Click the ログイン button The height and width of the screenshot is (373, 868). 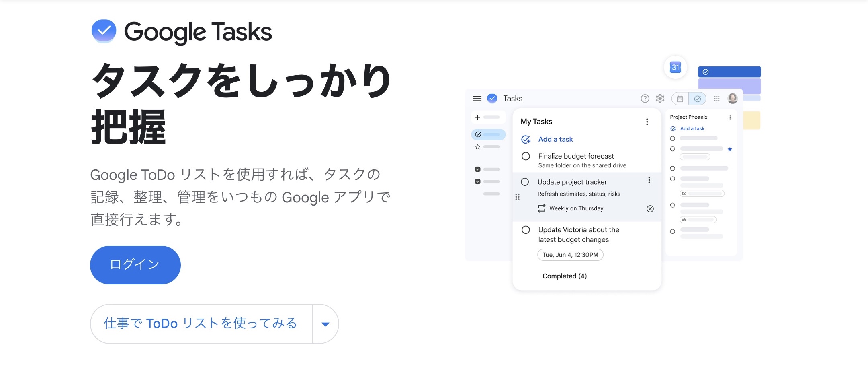[135, 265]
